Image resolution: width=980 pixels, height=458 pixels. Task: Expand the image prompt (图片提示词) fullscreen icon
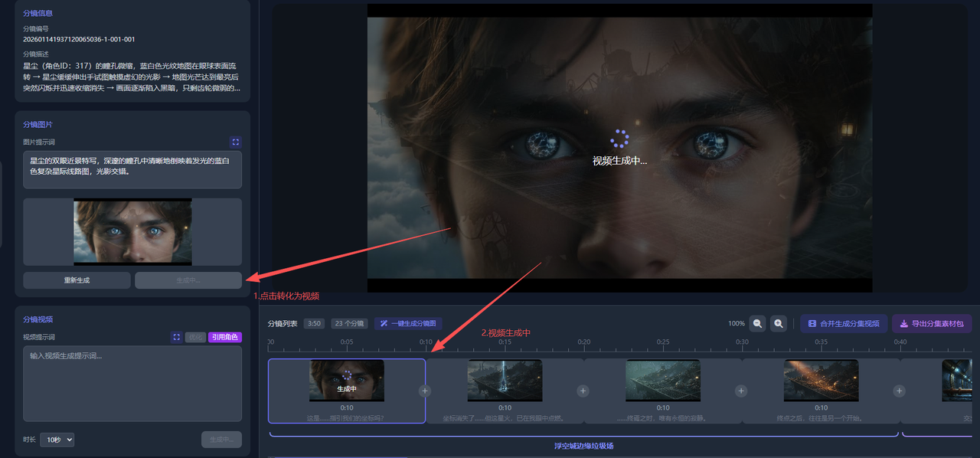[x=236, y=142]
